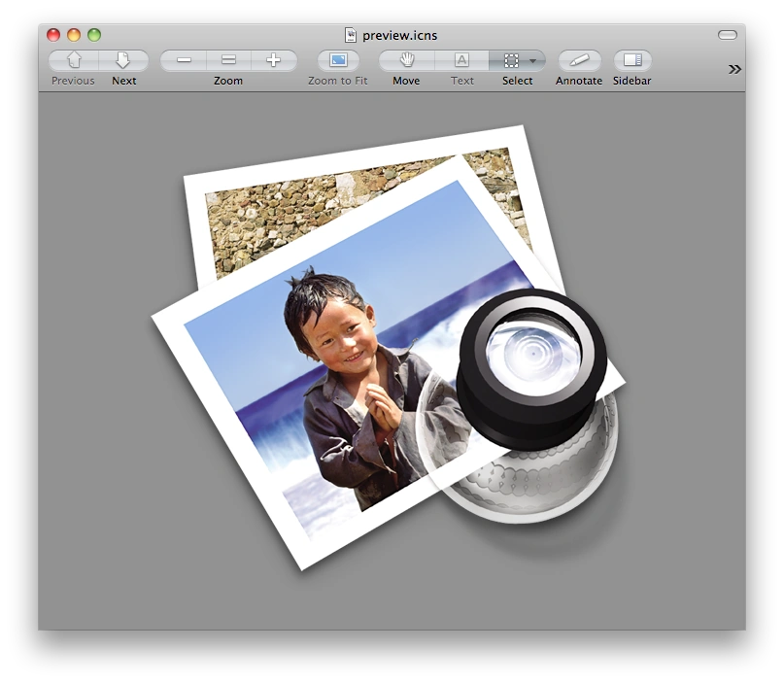784x683 pixels.
Task: Go to the Previous page arrow
Action: pyautogui.click(x=74, y=60)
